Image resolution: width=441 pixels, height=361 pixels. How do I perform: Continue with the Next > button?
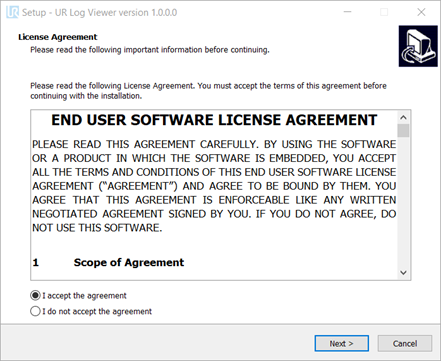(x=342, y=343)
